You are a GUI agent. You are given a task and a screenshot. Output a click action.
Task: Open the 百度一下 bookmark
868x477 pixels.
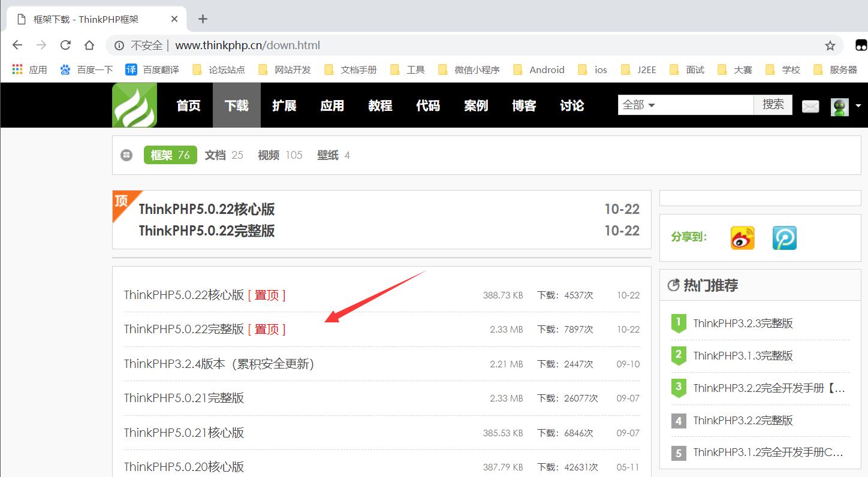point(86,70)
